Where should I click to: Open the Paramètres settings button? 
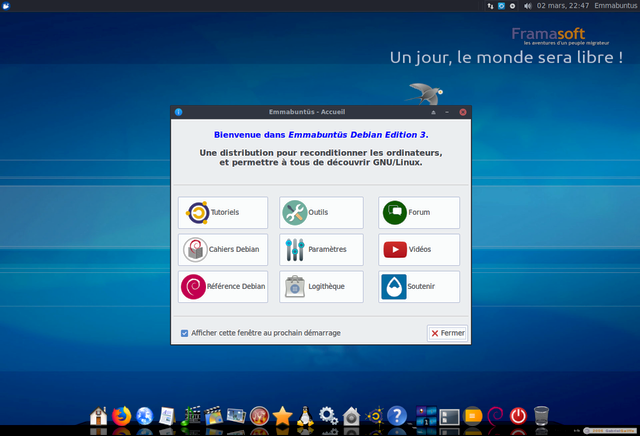pyautogui.click(x=321, y=249)
